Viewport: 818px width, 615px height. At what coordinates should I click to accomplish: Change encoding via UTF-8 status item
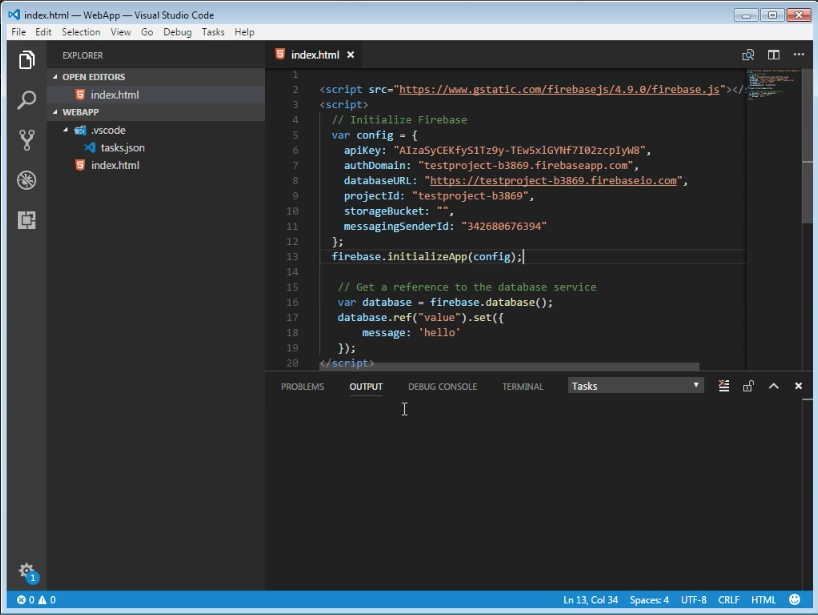coord(693,600)
